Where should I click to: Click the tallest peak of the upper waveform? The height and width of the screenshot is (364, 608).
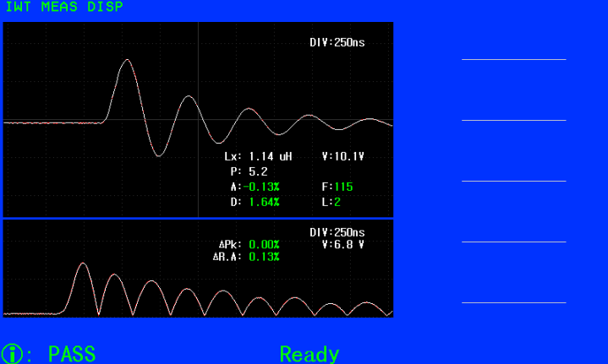coord(127,61)
